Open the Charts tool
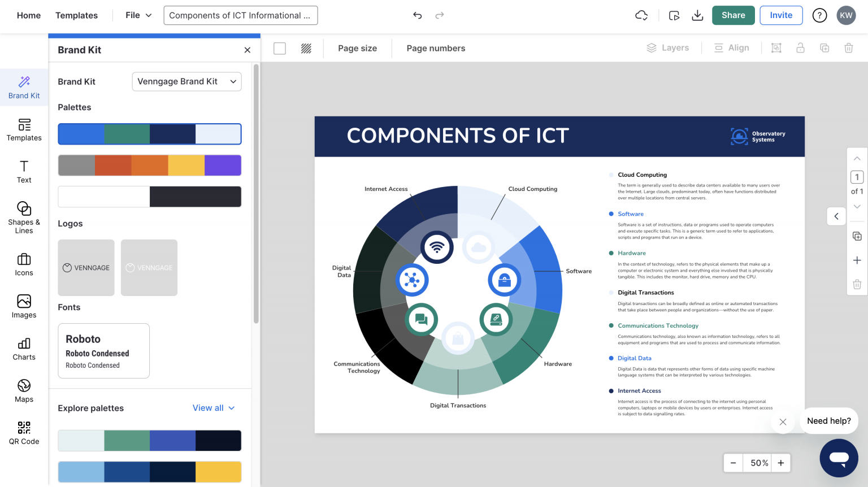 (x=24, y=349)
